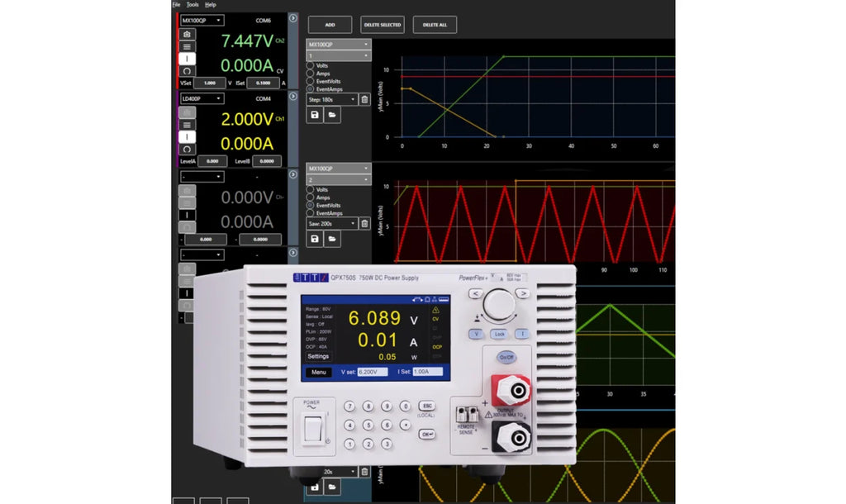Viewport: 846px width, 504px height.
Task: Delete the Step: 180s waveform with trash icon
Action: 364,100
